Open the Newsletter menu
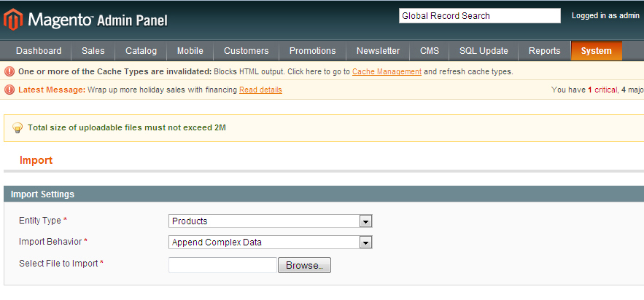 [378, 51]
